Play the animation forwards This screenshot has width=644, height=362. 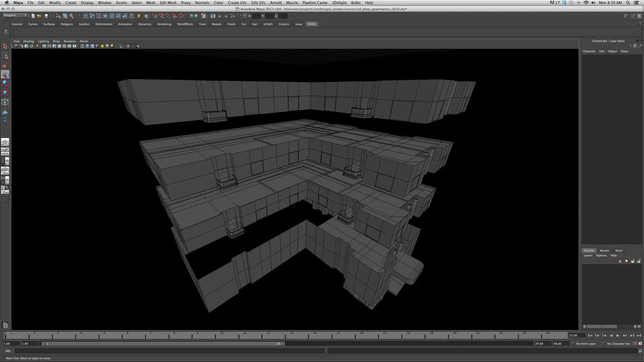pyautogui.click(x=618, y=336)
